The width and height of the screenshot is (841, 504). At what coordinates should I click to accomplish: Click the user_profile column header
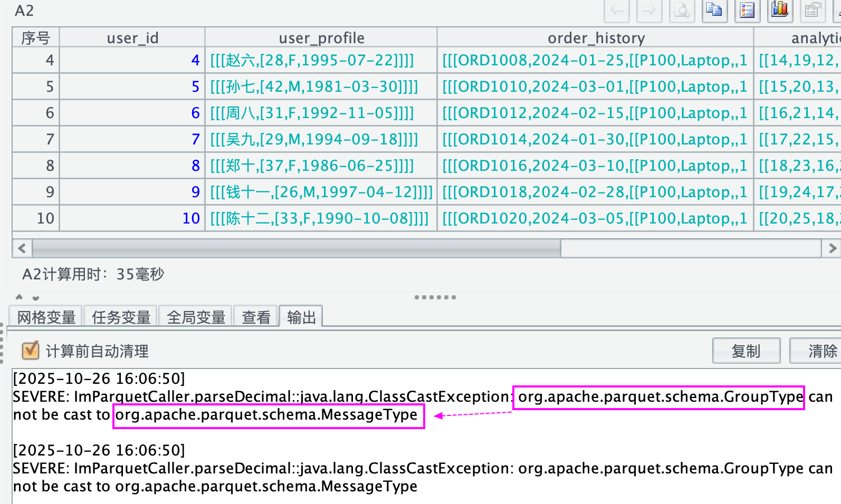pyautogui.click(x=321, y=38)
